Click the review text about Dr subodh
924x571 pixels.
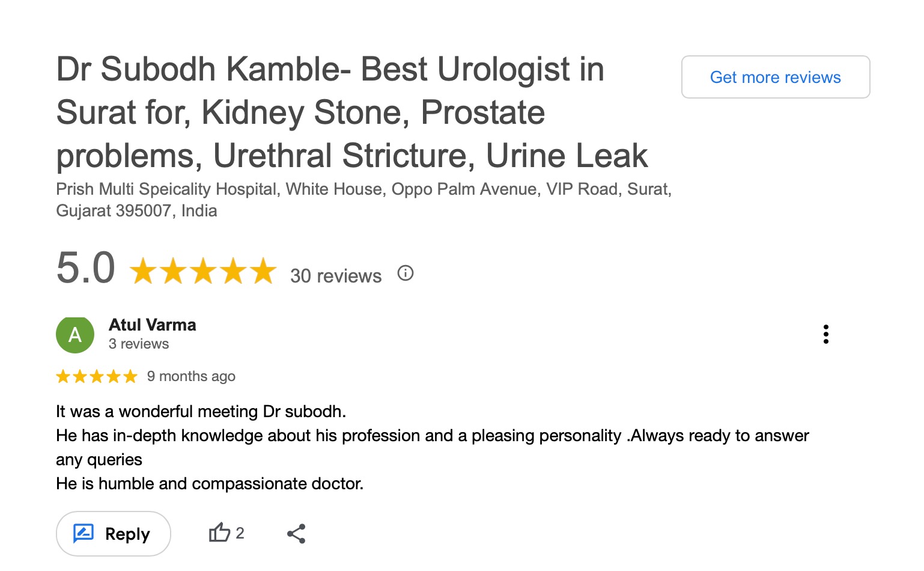pyautogui.click(x=201, y=412)
